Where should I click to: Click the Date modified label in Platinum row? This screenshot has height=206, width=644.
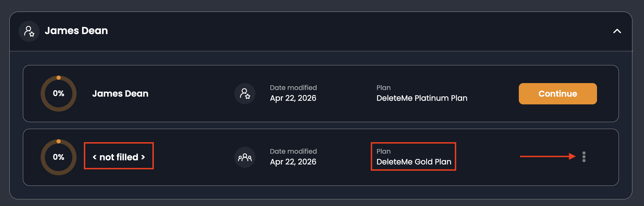293,88
